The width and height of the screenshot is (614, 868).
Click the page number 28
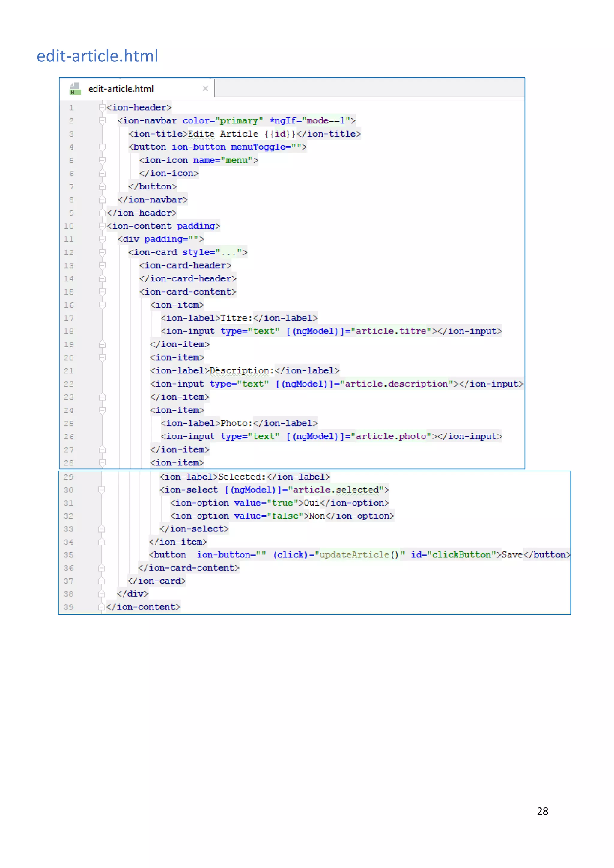tap(543, 811)
